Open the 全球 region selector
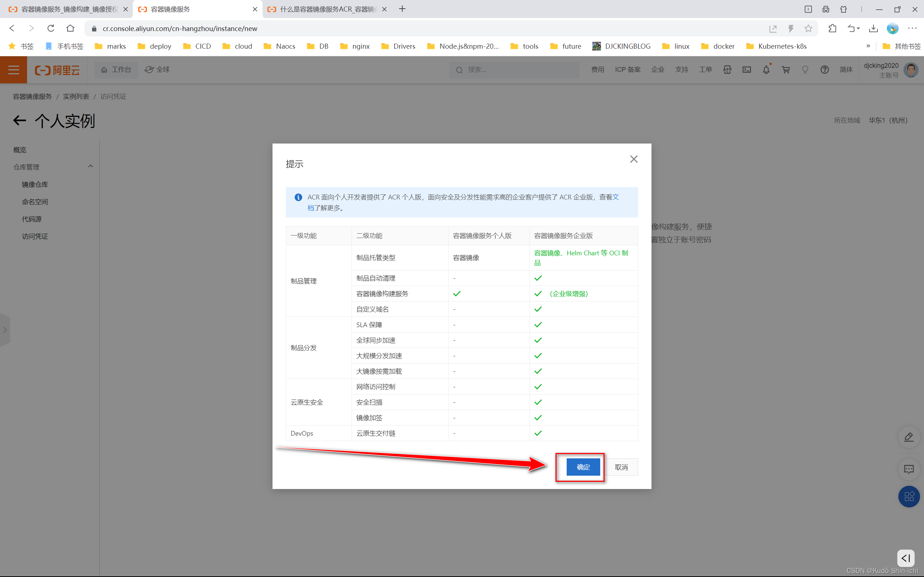Screen dimensions: 924x577 157,70
